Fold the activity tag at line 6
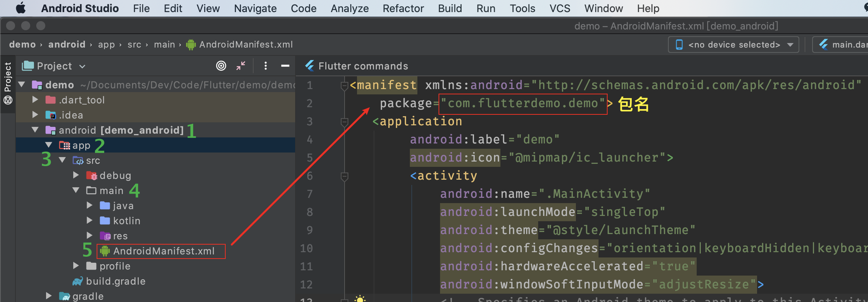 344,177
